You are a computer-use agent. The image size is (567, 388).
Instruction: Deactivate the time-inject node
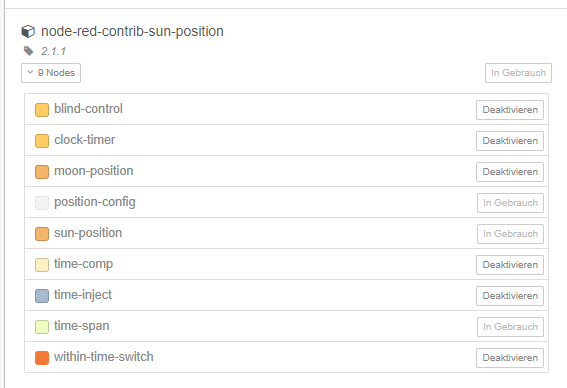coord(510,296)
